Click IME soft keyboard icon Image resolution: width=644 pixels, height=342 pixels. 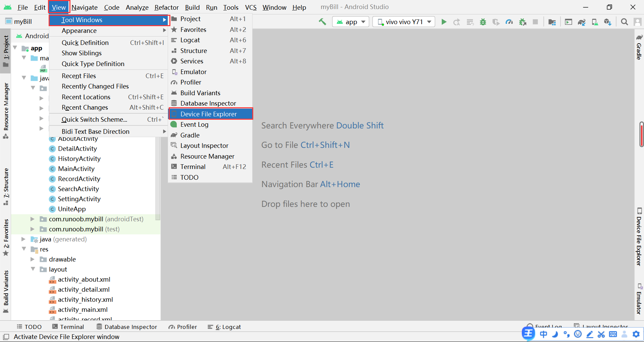click(613, 334)
